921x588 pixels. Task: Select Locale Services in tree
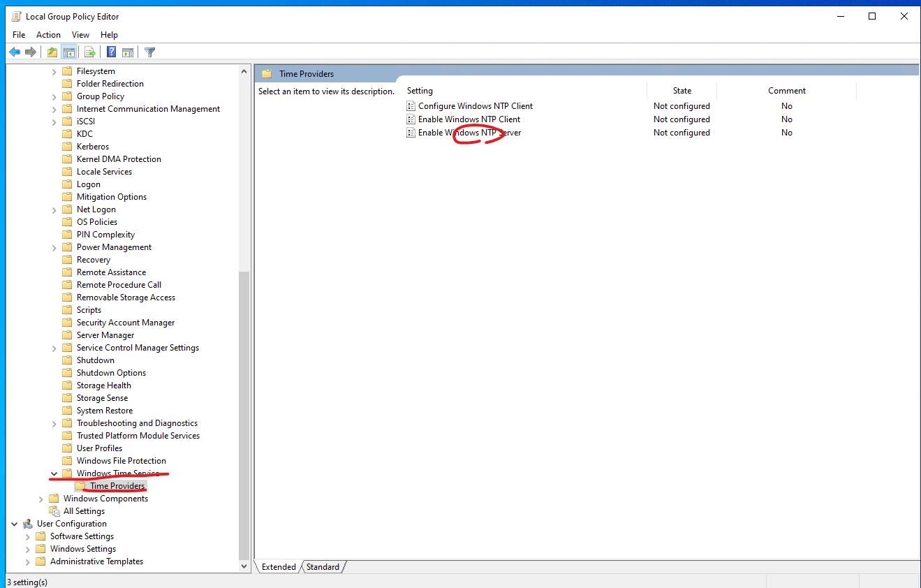coord(104,172)
